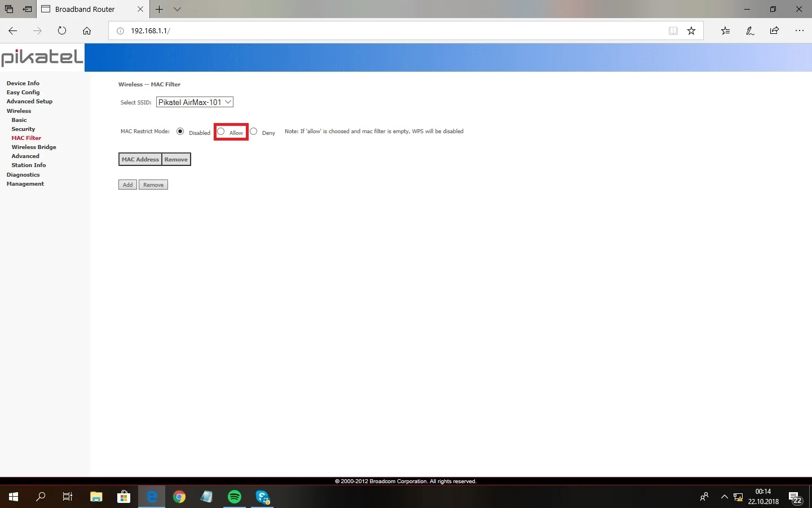Open Device Info menu
This screenshot has height=508, width=812.
(23, 83)
